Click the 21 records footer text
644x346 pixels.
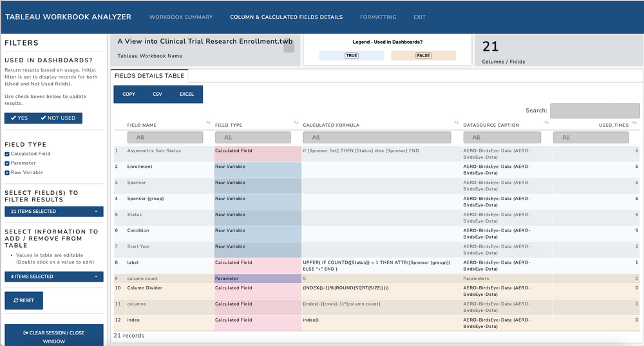coord(129,336)
